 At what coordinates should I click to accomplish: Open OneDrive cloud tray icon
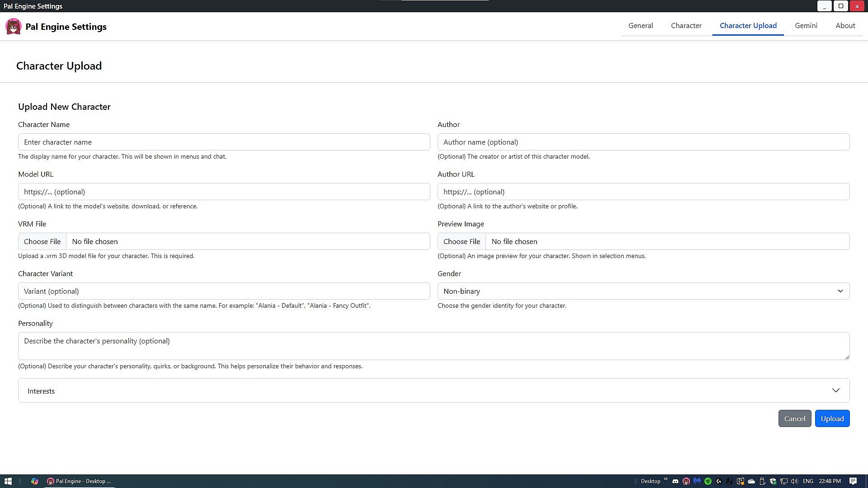tap(751, 481)
